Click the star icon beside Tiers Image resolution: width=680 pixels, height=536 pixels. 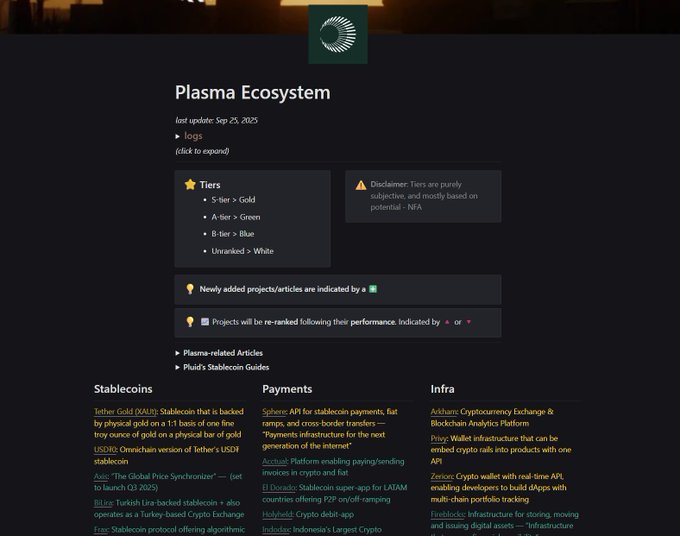[x=190, y=185]
